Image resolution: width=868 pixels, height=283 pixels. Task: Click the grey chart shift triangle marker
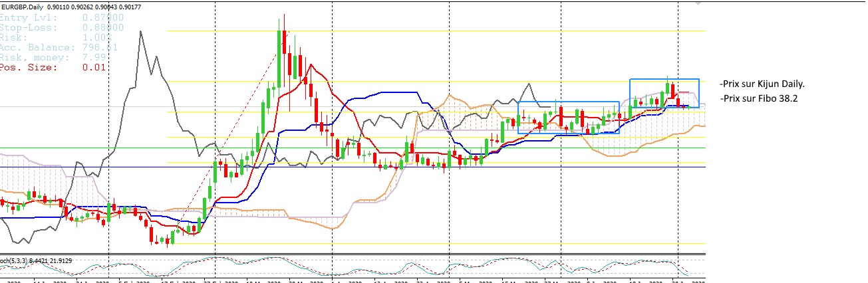697,3
